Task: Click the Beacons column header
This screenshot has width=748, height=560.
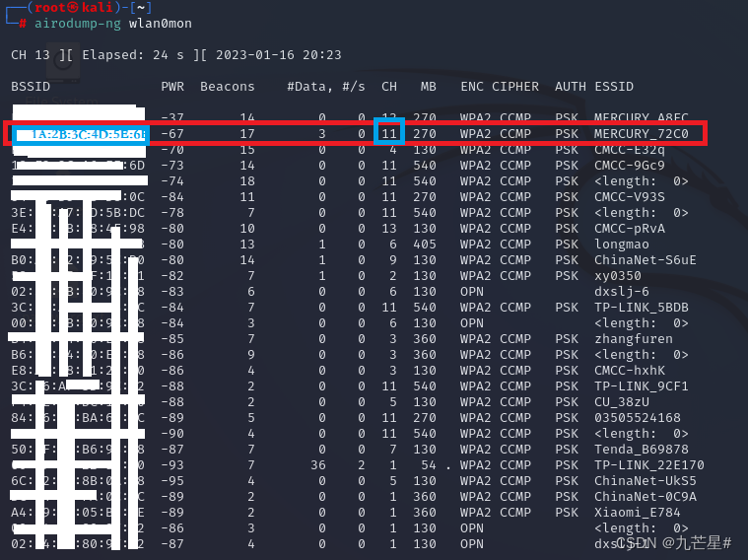Action: 227,87
